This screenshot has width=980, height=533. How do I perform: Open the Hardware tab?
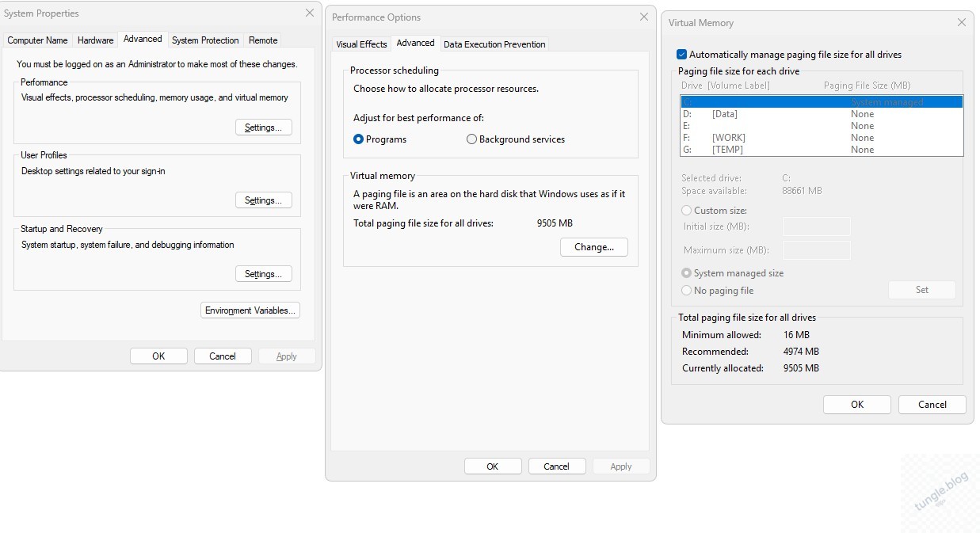[x=96, y=40]
